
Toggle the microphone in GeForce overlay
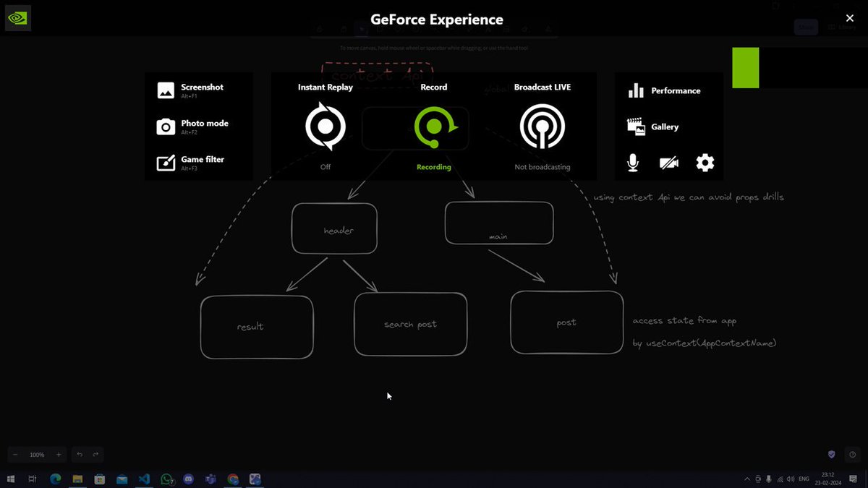pyautogui.click(x=633, y=163)
